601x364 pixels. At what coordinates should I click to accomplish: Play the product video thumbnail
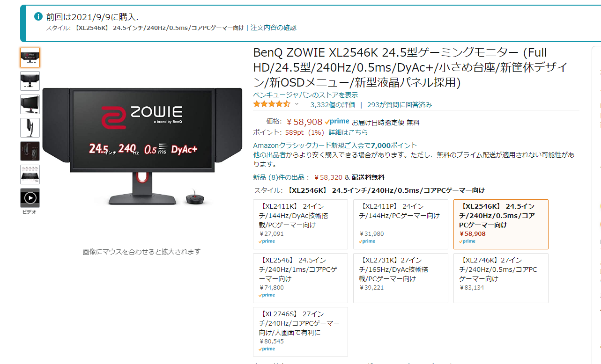click(x=30, y=198)
